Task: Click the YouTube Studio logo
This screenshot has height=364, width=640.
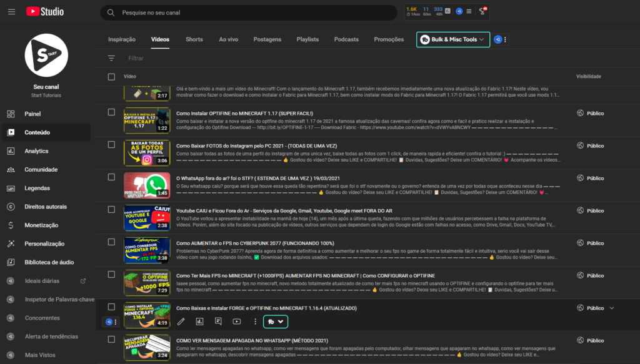Action: (x=45, y=11)
